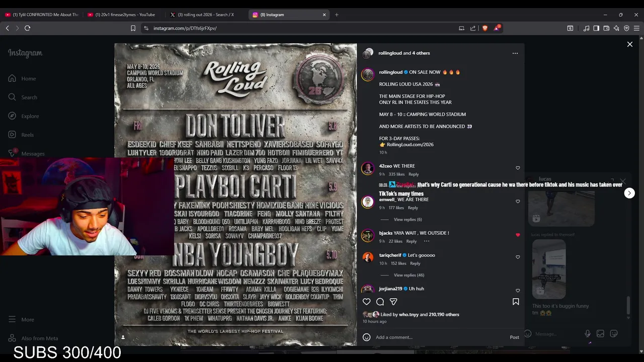Open rollingloud profile in post header

390,53
